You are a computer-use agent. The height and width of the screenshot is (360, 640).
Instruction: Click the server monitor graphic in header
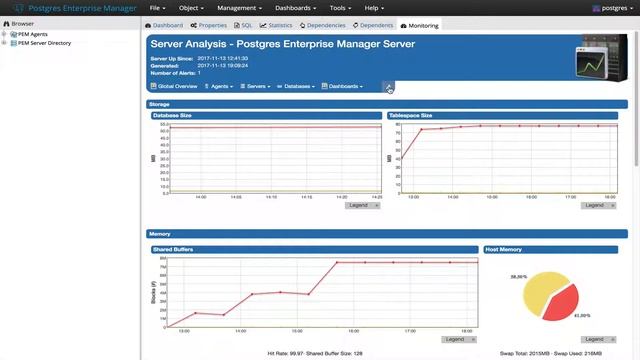click(601, 58)
